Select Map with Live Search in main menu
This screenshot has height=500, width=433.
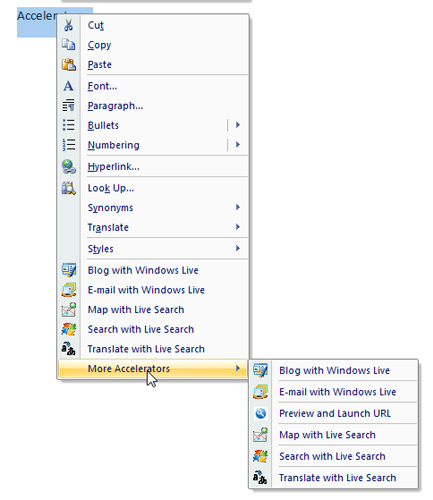(x=153, y=309)
